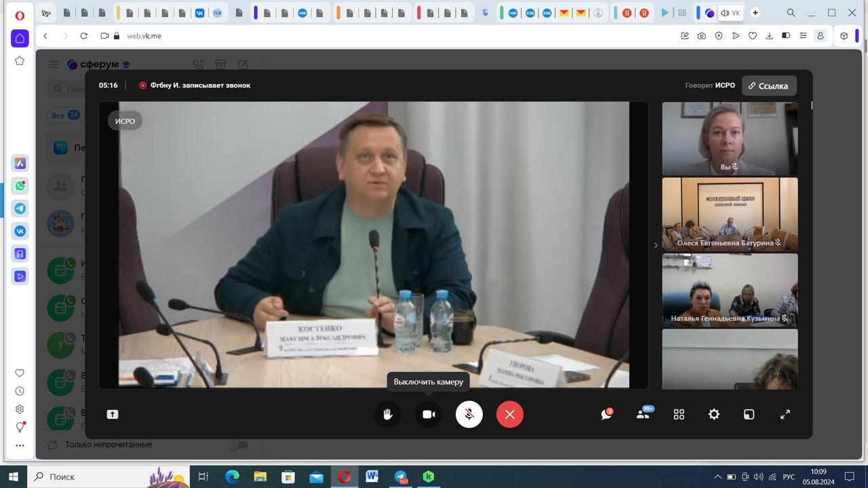
Task: Select the VK browser tab with audio
Action: point(730,13)
